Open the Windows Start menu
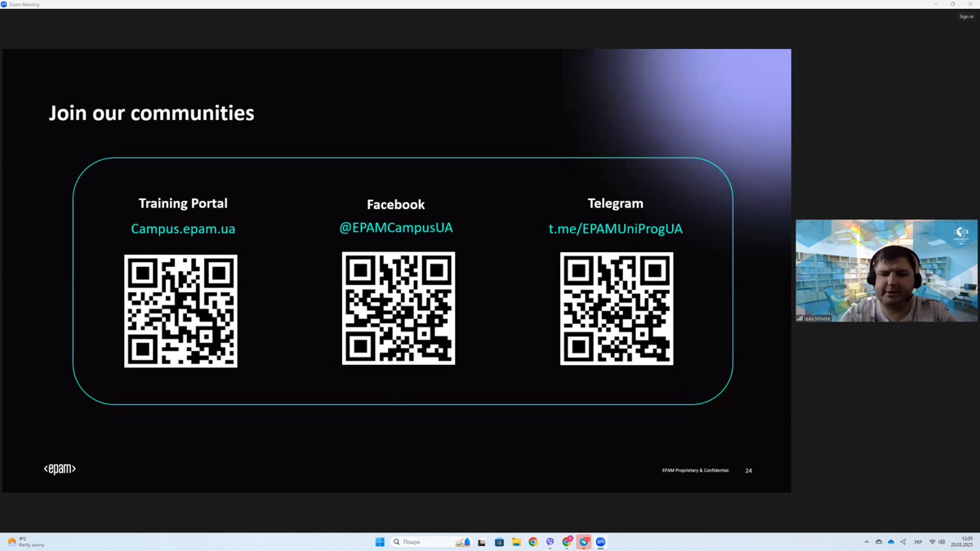Screen dimensions: 980x551 (380, 542)
